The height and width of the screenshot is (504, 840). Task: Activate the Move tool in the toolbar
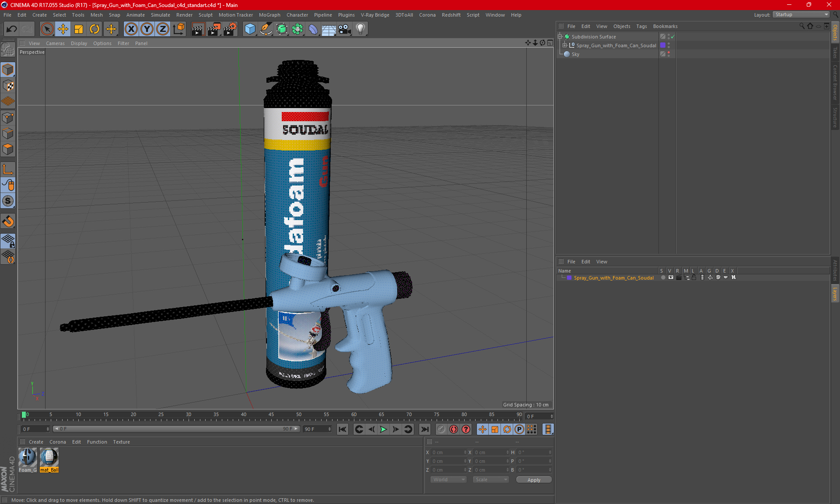tap(63, 29)
